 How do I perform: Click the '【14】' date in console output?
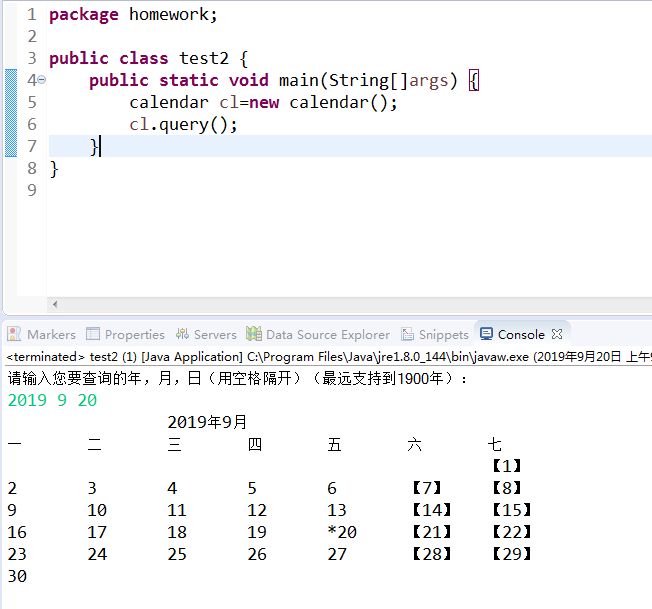click(x=432, y=510)
